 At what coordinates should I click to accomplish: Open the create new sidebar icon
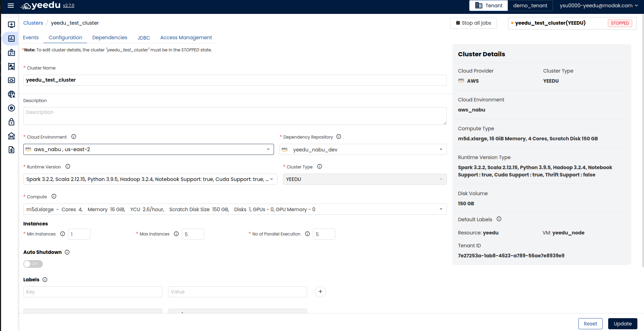point(11,25)
